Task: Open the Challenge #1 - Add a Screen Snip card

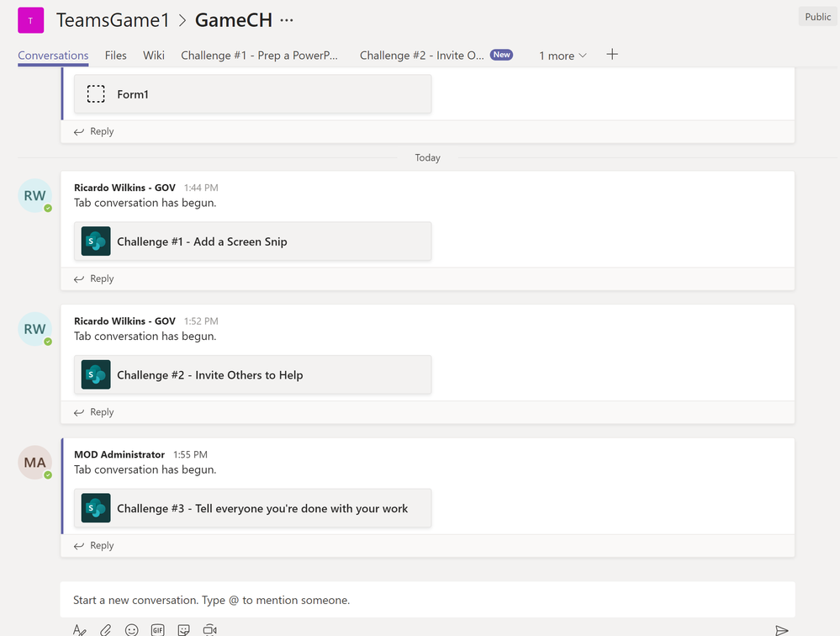Action: pyautogui.click(x=253, y=241)
